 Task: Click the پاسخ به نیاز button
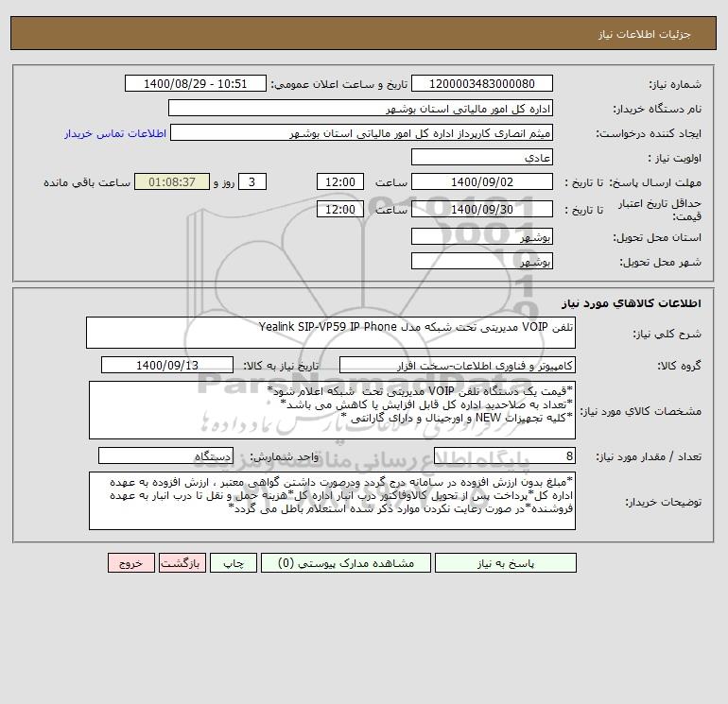coord(505,563)
